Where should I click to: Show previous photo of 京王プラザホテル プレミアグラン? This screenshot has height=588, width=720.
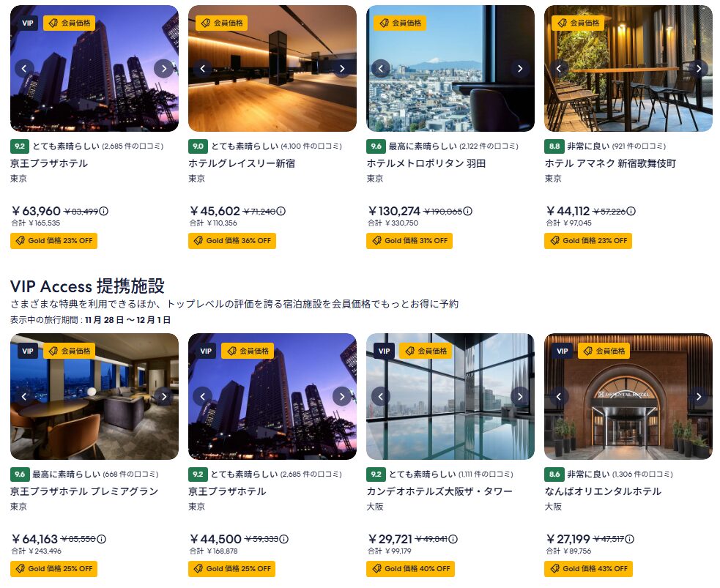pyautogui.click(x=24, y=397)
